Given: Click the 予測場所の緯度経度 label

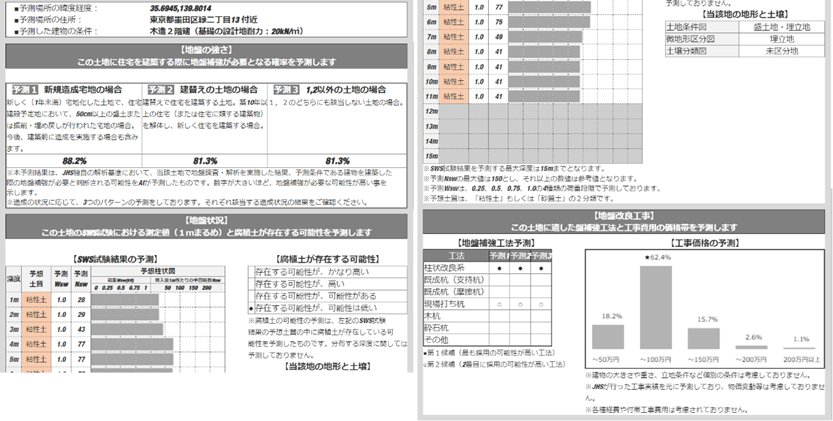Looking at the screenshot, I should coord(56,9).
